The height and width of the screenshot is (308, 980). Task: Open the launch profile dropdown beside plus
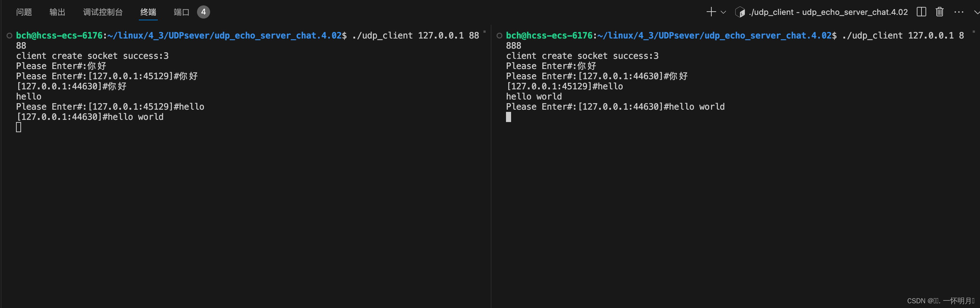(x=723, y=12)
